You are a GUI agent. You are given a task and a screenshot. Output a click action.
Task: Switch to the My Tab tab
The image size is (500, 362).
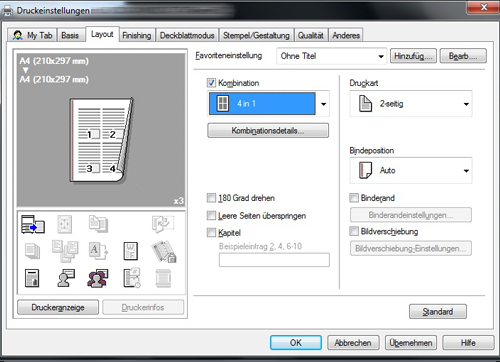pos(33,35)
